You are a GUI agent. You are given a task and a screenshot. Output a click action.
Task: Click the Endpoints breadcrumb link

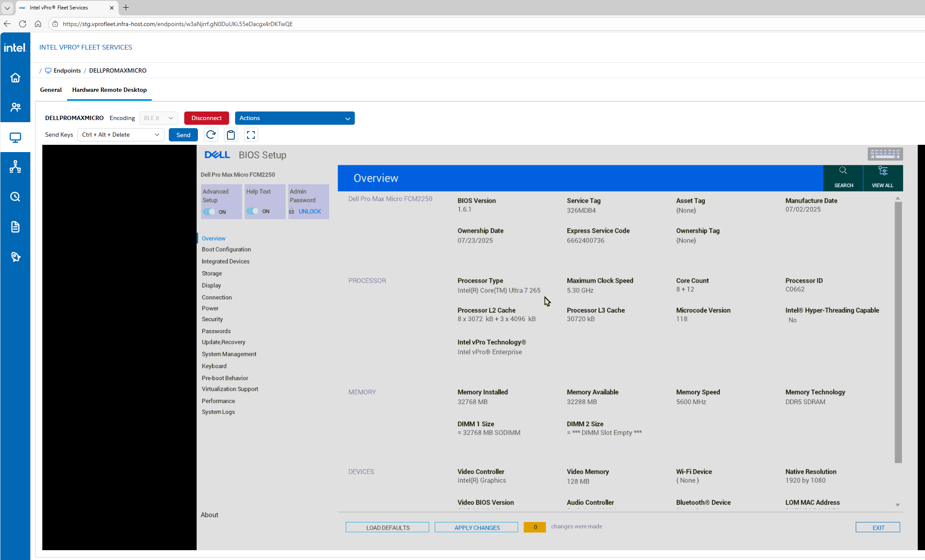(x=67, y=71)
